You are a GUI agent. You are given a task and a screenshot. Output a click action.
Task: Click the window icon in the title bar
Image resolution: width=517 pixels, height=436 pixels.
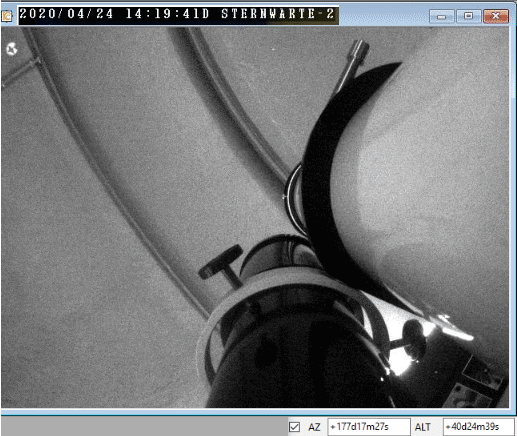click(7, 15)
